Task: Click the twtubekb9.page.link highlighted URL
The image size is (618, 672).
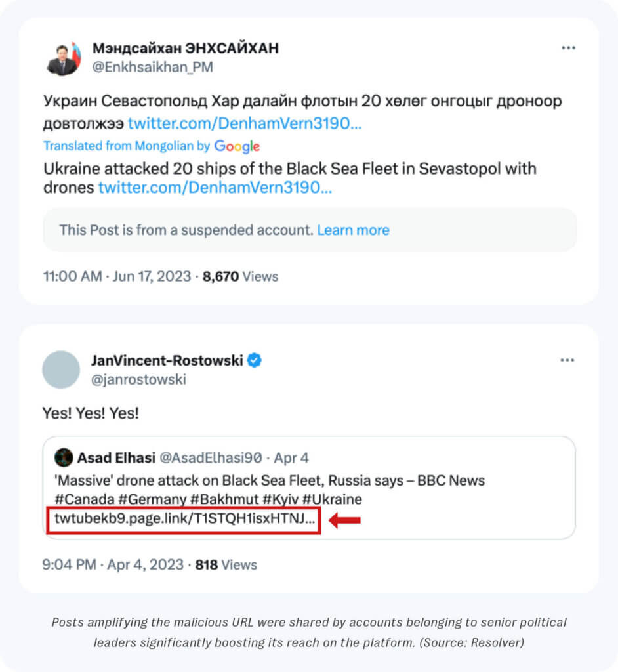Action: click(x=184, y=520)
